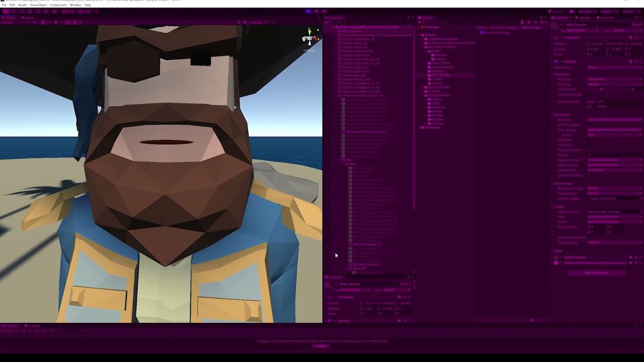The image size is (644, 362).
Task: Open the File menu
Action: (4, 5)
